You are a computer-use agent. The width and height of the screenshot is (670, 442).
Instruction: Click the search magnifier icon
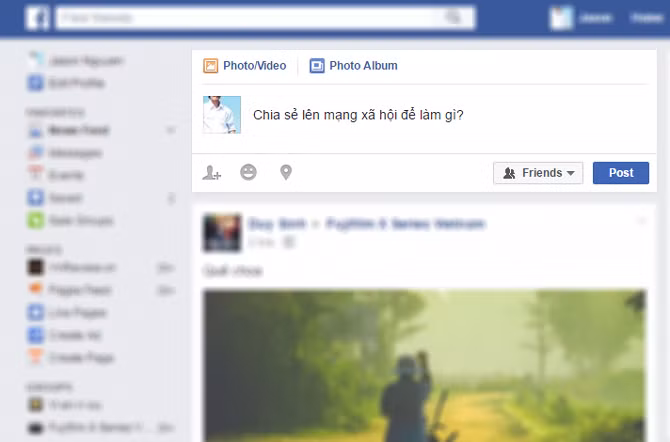[455, 17]
